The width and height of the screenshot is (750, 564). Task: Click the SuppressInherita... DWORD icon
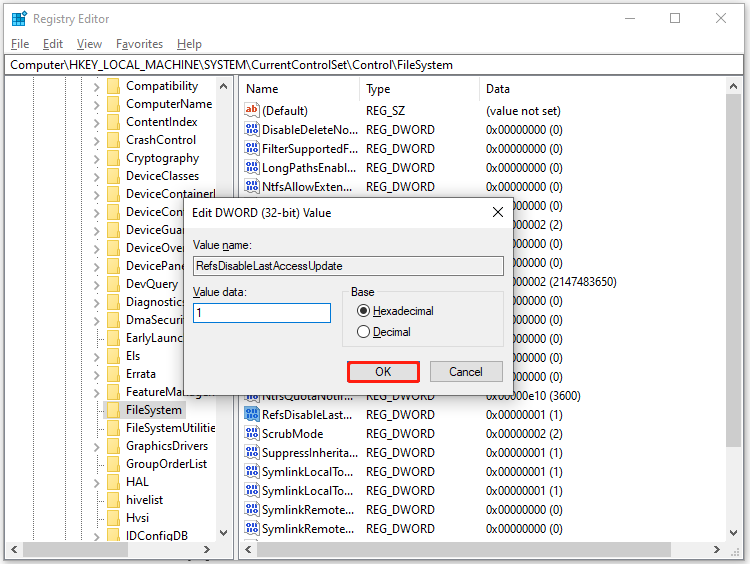(252, 453)
